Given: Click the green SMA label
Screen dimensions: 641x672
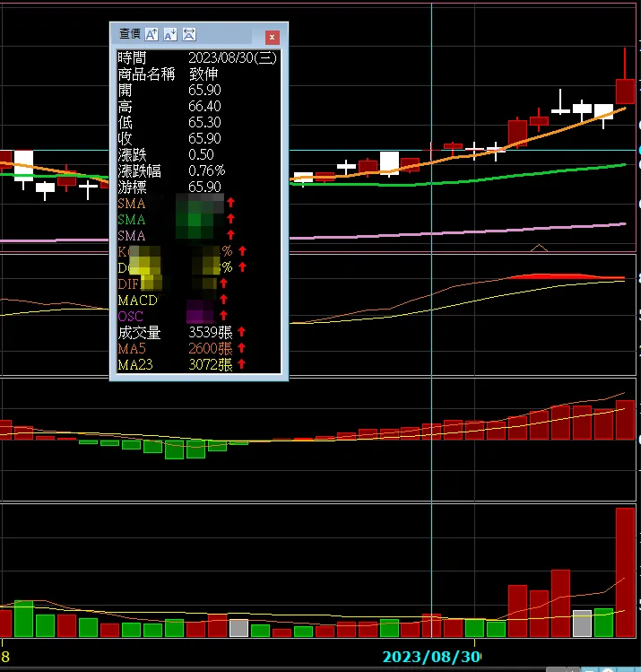Looking at the screenshot, I should click(132, 220).
